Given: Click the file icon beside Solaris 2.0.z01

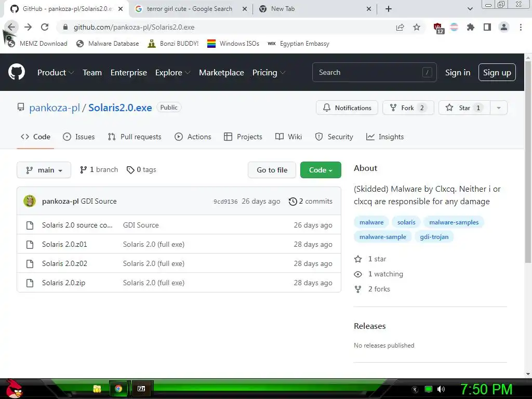Looking at the screenshot, I should coord(30,245).
